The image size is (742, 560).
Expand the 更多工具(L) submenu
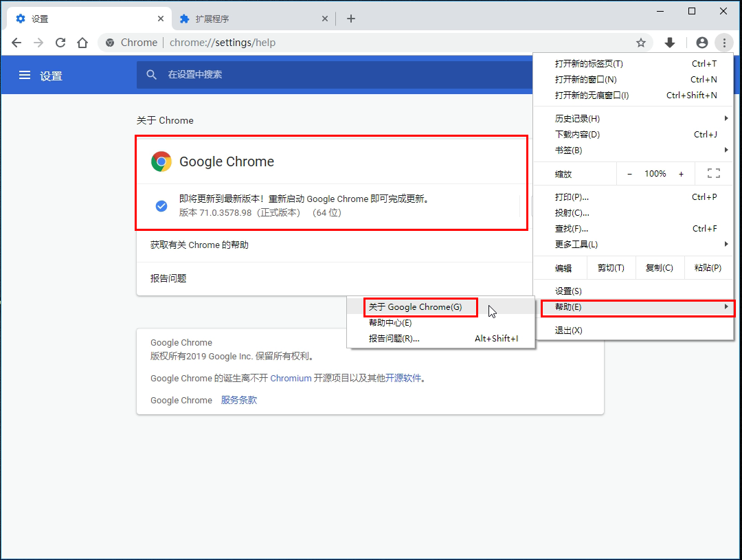(x=633, y=244)
